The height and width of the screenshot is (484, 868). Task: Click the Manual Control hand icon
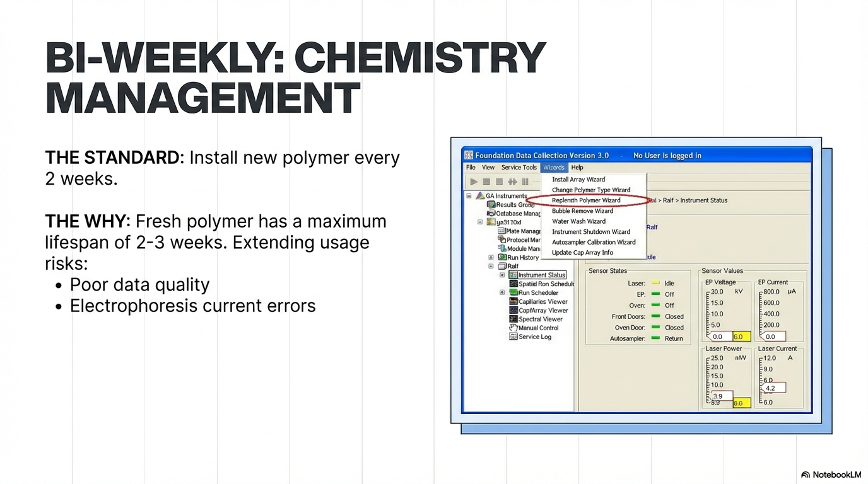point(513,328)
